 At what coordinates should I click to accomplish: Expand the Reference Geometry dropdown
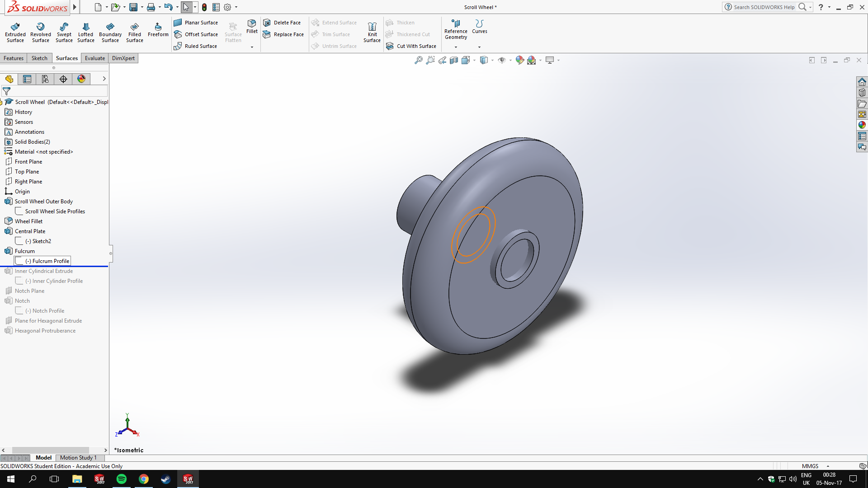point(456,47)
